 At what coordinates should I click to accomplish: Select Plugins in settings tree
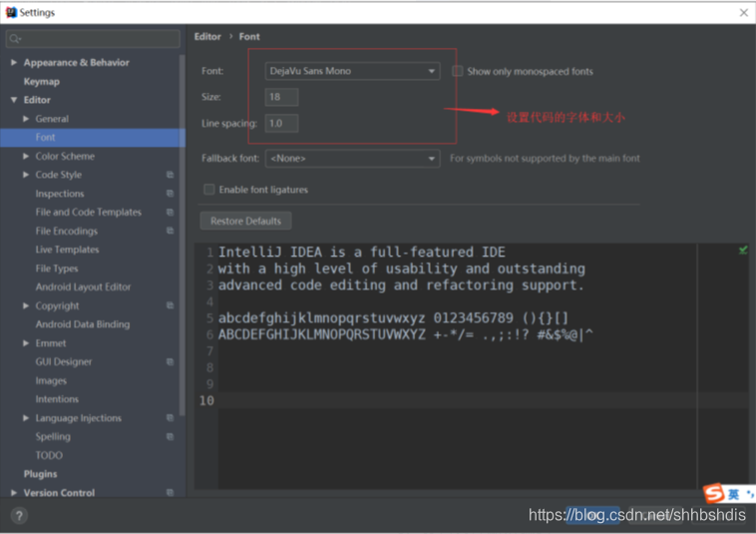[x=40, y=474]
